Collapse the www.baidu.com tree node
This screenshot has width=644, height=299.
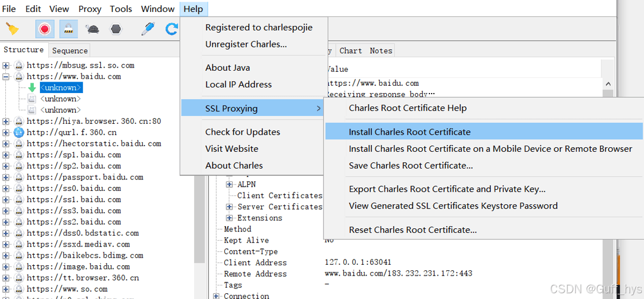(6, 76)
